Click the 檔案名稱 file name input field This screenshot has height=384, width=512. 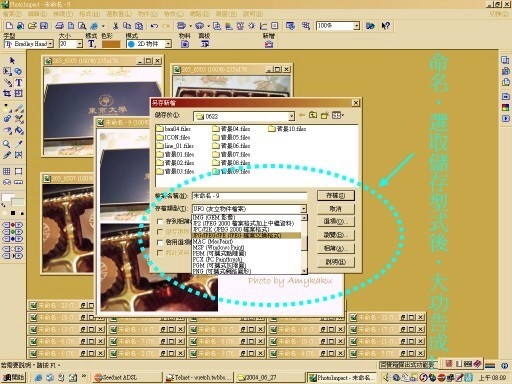(249, 196)
